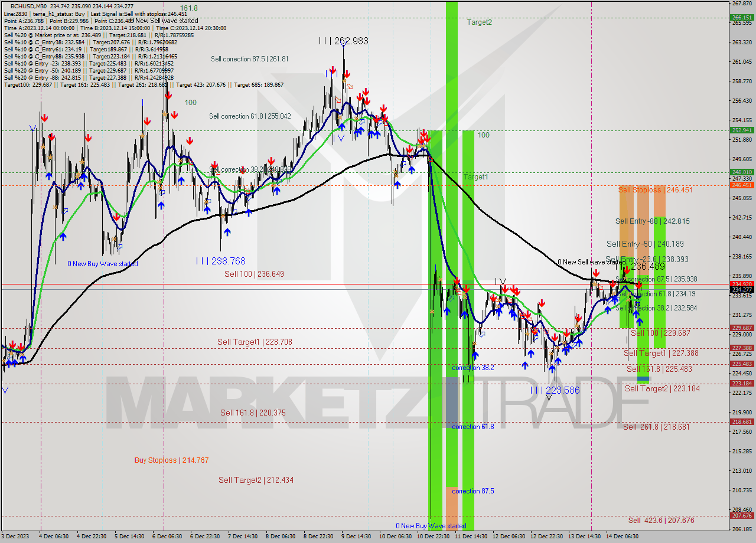756x543 pixels.
Task: Select 'Sell correction 38.2 | 232.584' label
Action: 656,308
